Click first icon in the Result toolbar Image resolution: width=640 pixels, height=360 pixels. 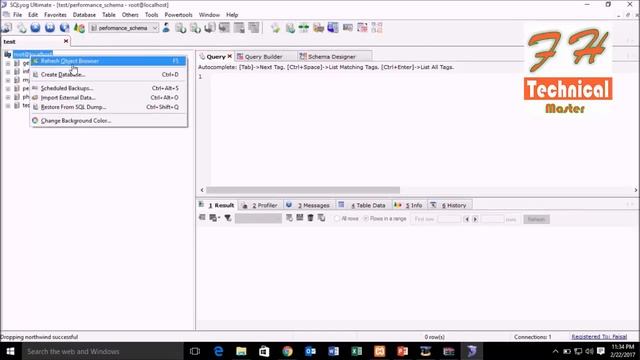click(202, 218)
